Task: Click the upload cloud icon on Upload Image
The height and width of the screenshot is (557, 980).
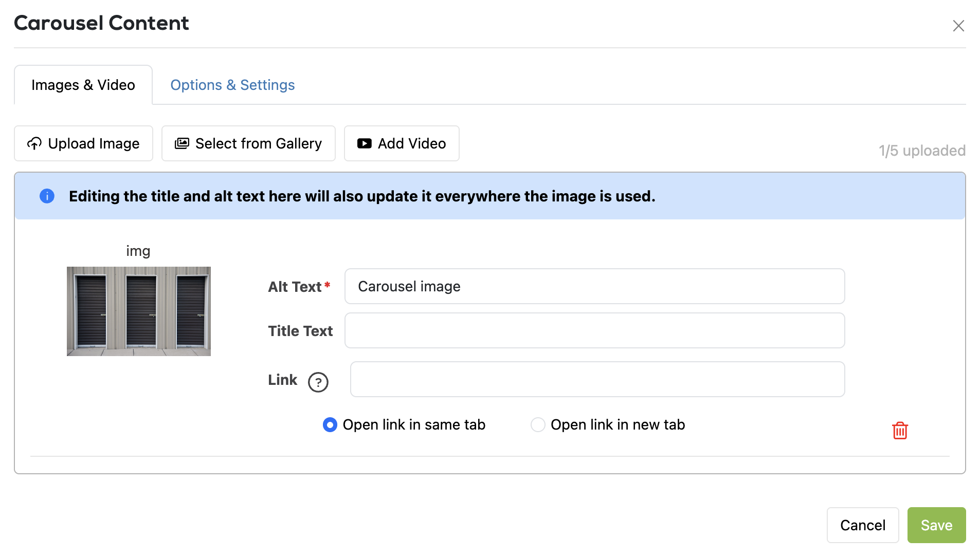Action: pyautogui.click(x=35, y=143)
